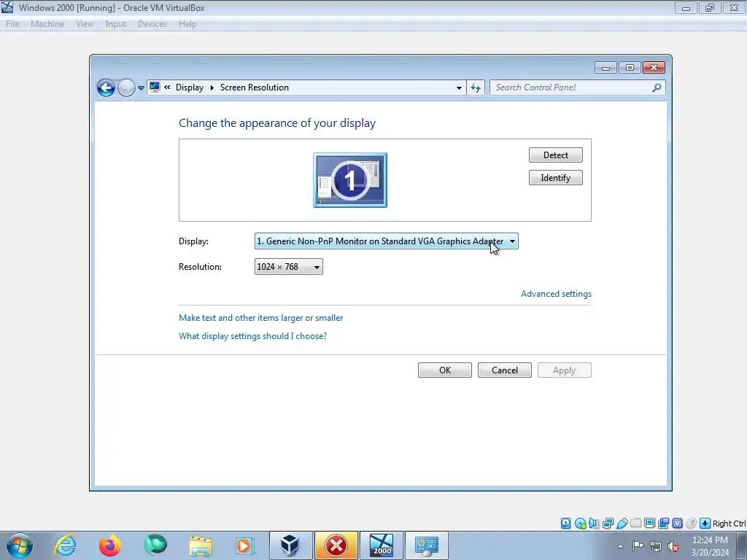Click the Cancel button
Image resolution: width=747 pixels, height=560 pixels.
click(505, 370)
